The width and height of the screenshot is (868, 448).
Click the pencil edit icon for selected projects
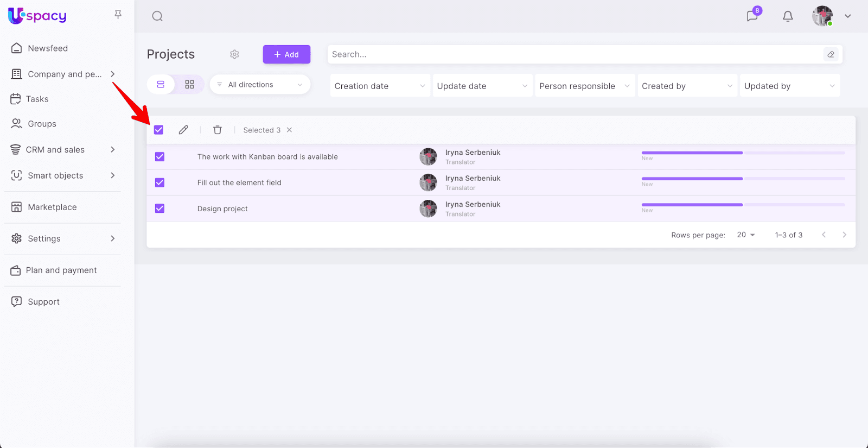[x=183, y=130]
